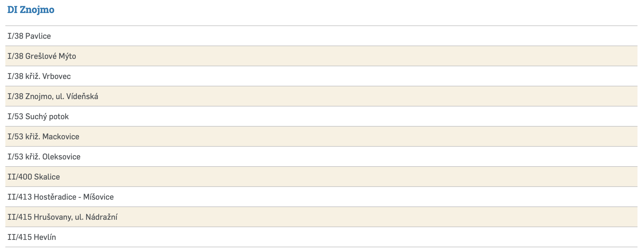
Task: Click the II/400 Skalice entry
Action: click(x=34, y=177)
